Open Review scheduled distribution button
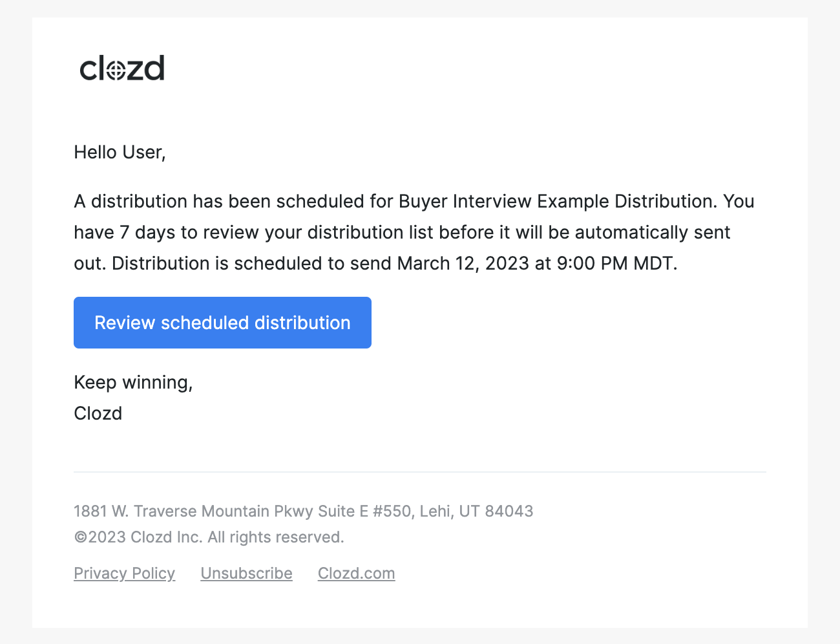 coord(222,323)
